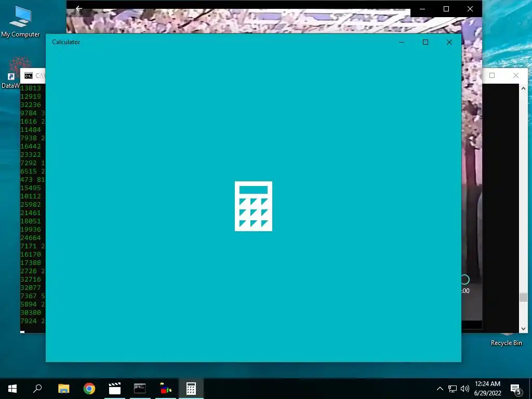Click the console line reading 15495

coord(31,188)
